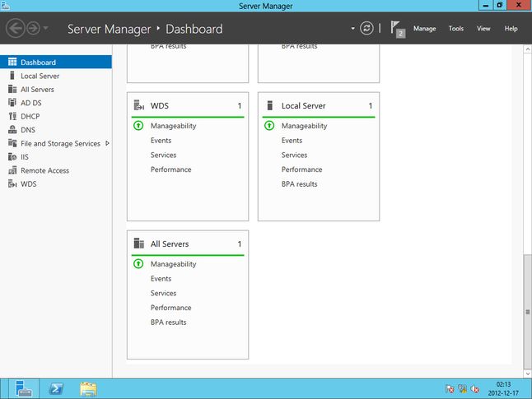The image size is (532, 399).
Task: Open Services in the All Servers tile
Action: coord(163,293)
